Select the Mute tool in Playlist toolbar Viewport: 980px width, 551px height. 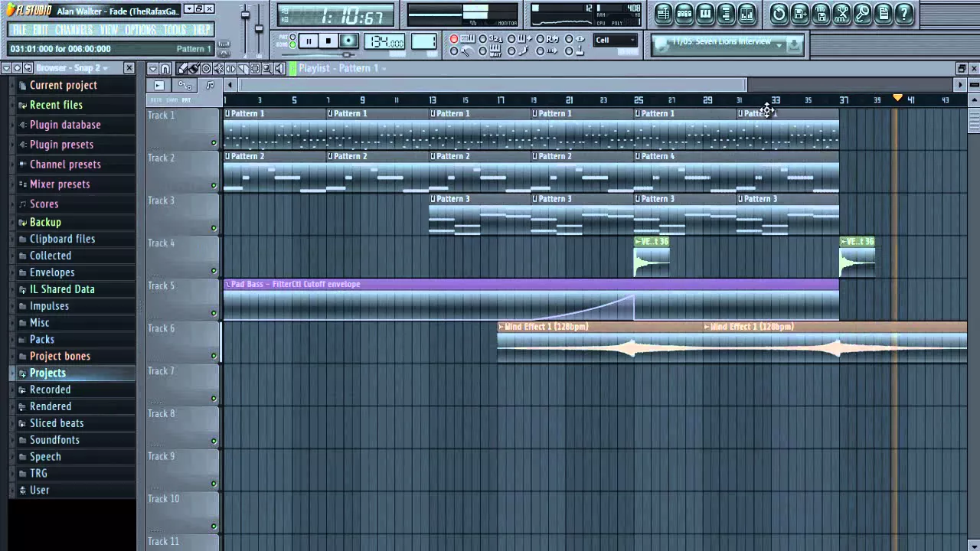tap(218, 69)
